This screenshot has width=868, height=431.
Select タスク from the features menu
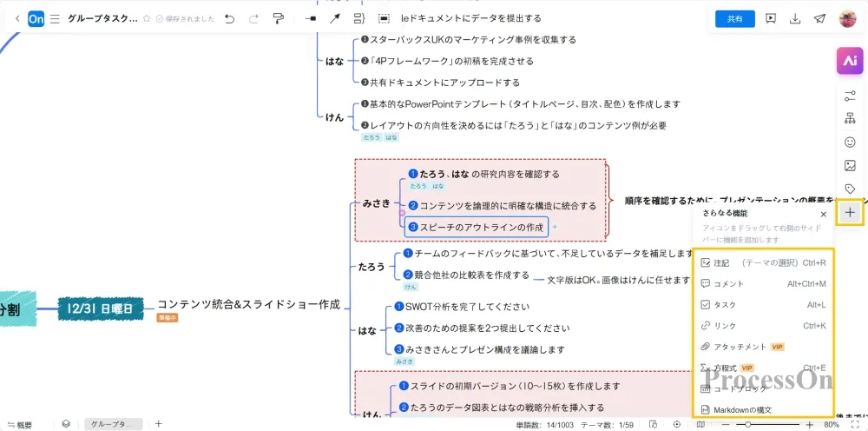pos(724,305)
